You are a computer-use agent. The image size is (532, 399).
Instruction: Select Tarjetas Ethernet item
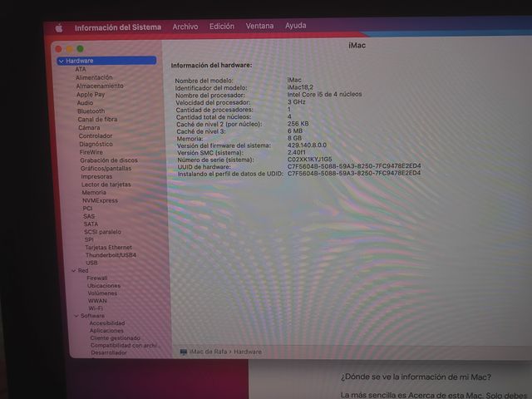(108, 248)
